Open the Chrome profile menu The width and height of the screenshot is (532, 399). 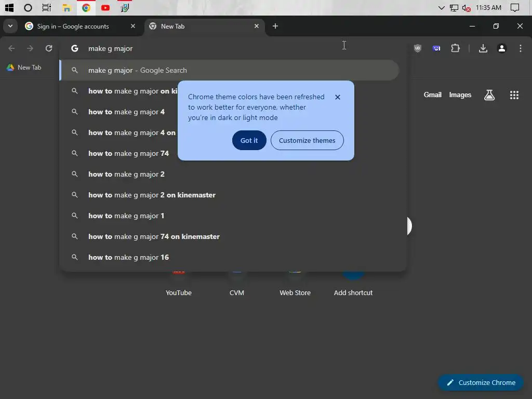[x=502, y=48]
